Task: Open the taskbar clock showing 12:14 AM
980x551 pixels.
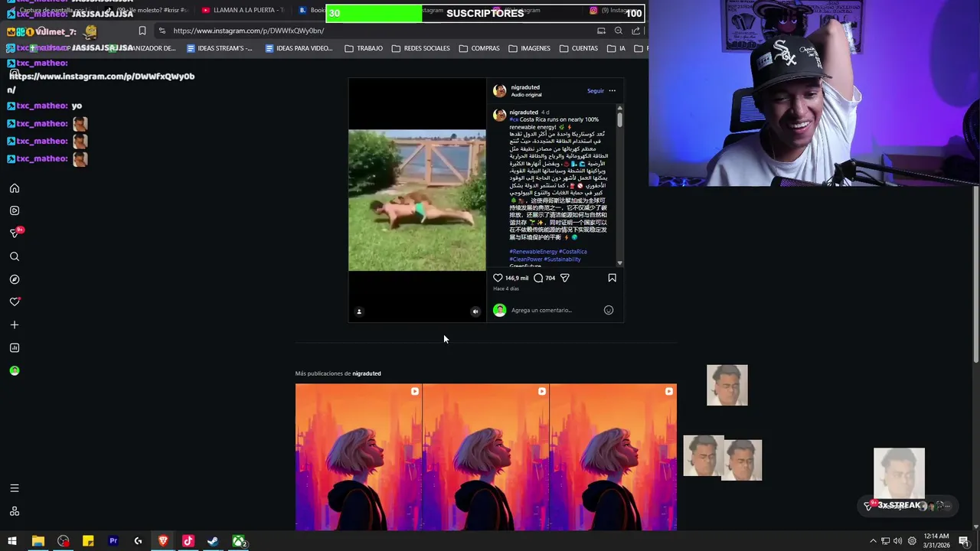Action: pos(936,541)
